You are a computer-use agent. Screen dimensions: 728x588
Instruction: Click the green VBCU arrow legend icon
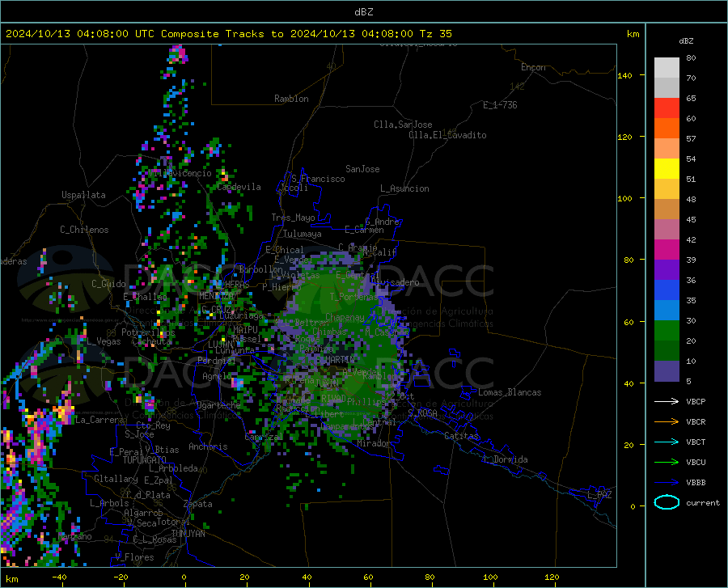click(667, 463)
